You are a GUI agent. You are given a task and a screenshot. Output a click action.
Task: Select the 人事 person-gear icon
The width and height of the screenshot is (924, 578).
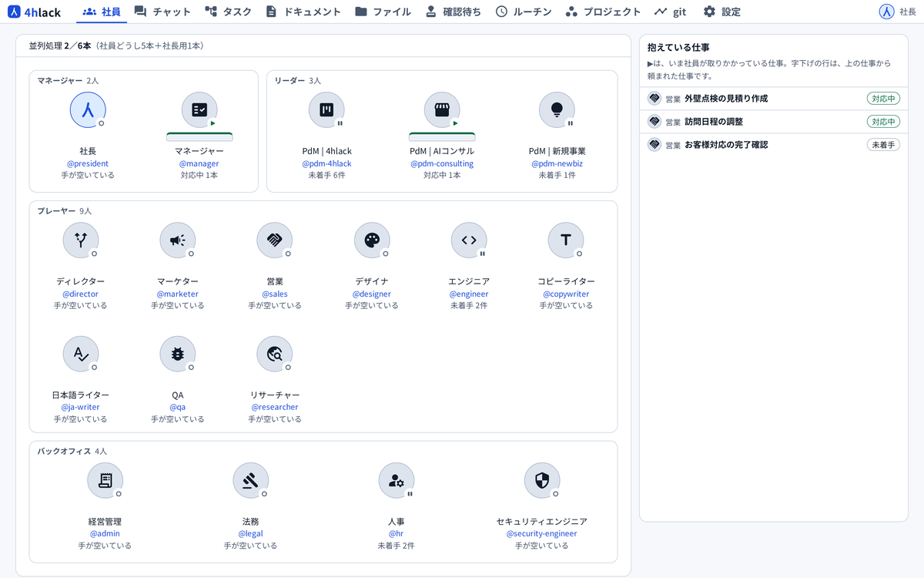(397, 481)
